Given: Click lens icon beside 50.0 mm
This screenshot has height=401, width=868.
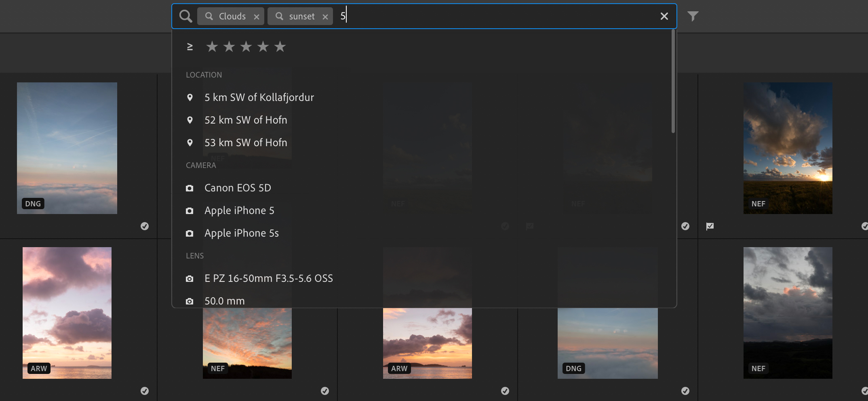Looking at the screenshot, I should coord(189,301).
